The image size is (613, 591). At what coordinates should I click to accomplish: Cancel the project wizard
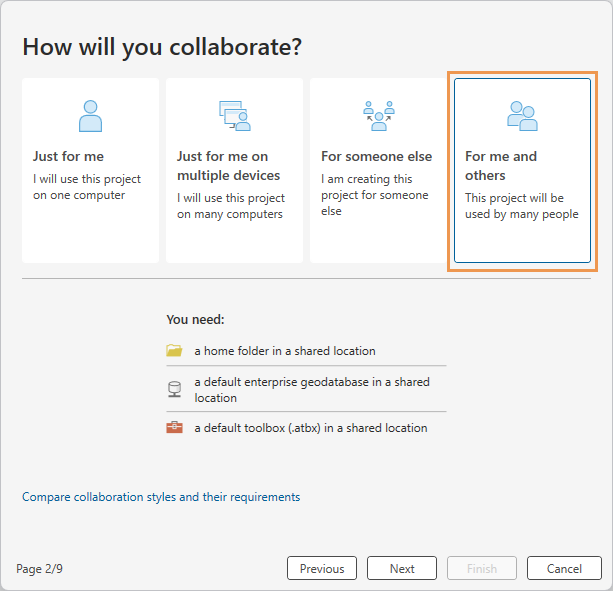click(x=564, y=569)
